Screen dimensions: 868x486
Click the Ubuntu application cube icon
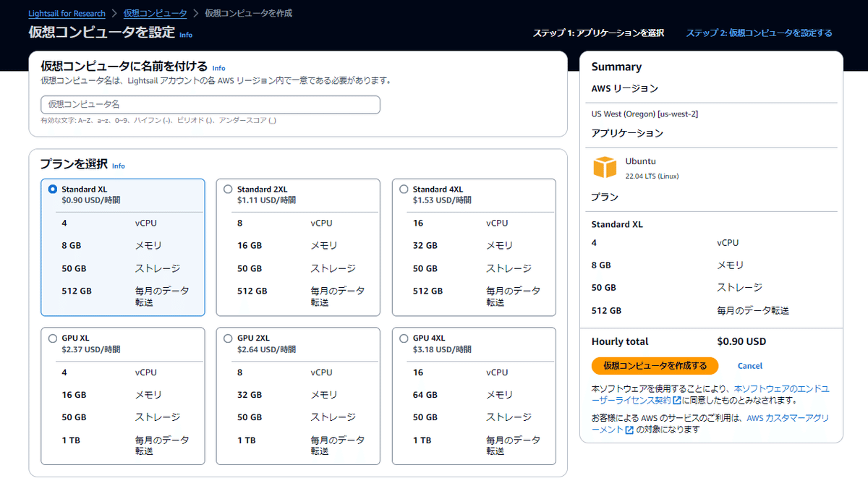click(604, 167)
